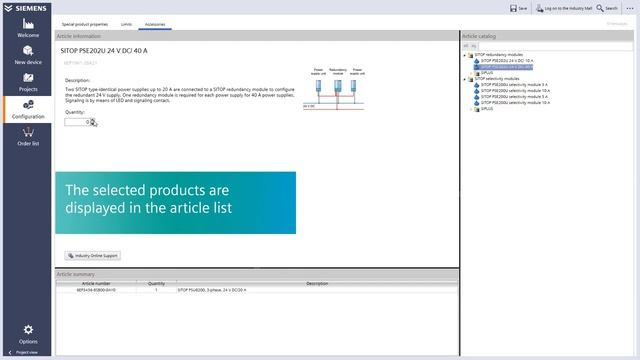
Task: Click quantity 1 in article summary row
Action: [156, 290]
